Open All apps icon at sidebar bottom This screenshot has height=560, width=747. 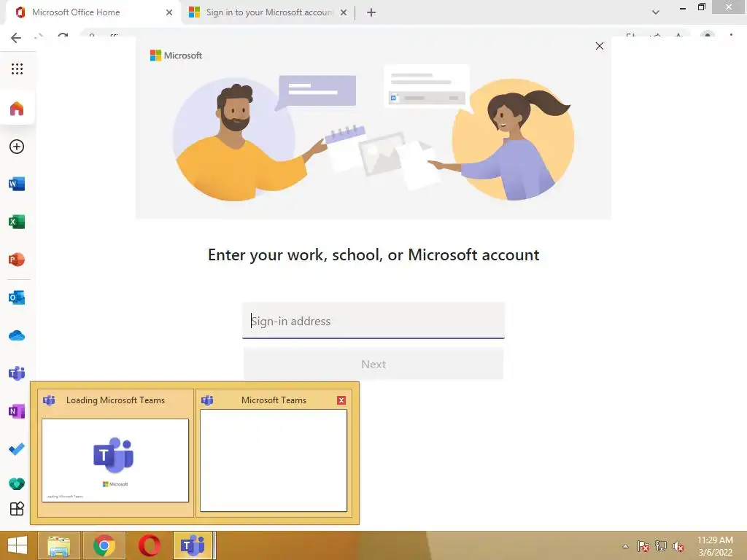[x=17, y=509]
